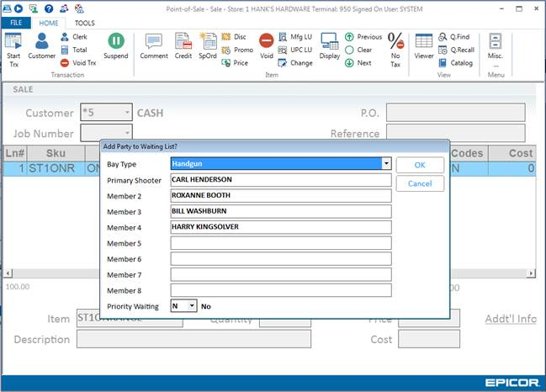Switch to the TOOLS ribbon tab
This screenshot has width=546, height=392.
click(84, 23)
